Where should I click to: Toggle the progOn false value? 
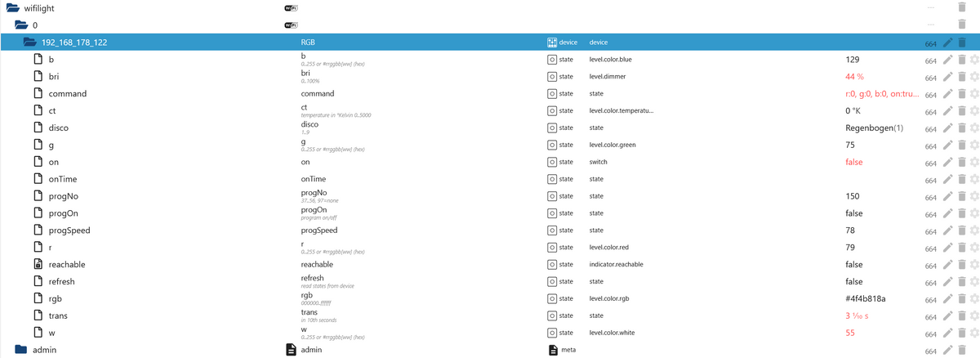click(x=853, y=213)
